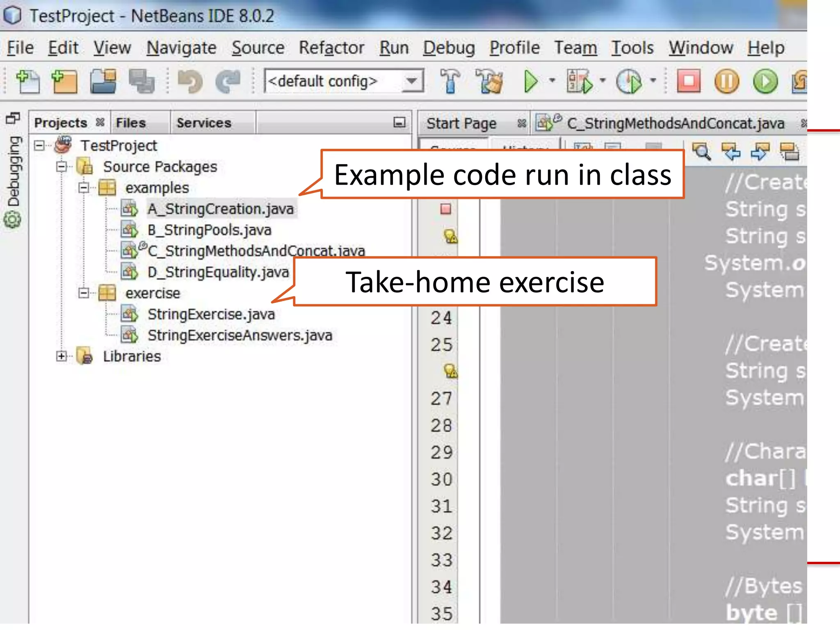Select C_StringMethodsAndConcat.java in the tree
Viewport: 840px width, 630px height.
point(256,251)
